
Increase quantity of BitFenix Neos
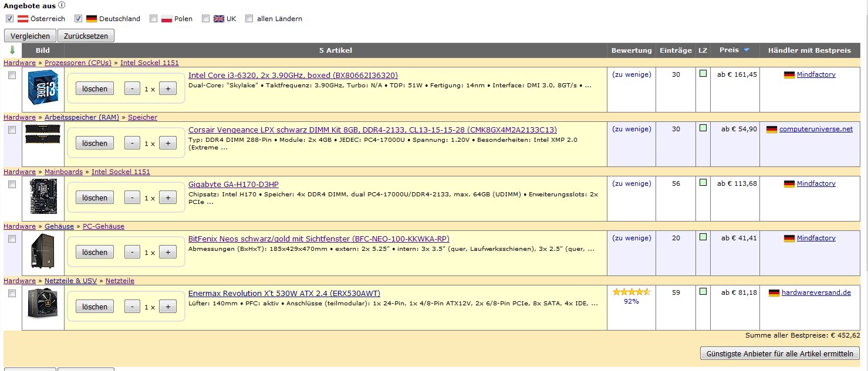pos(168,253)
